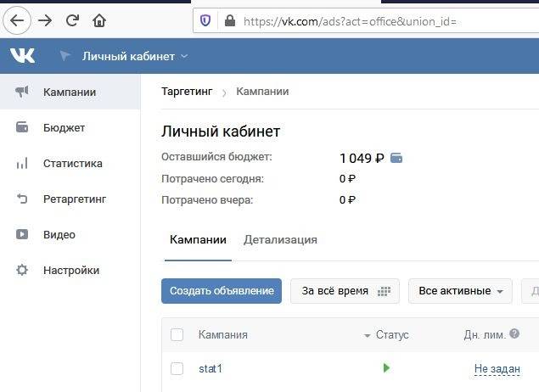Viewport: 539px width, 392px height.
Task: Check the checkbox for stat1 campaign
Action: click(x=177, y=368)
